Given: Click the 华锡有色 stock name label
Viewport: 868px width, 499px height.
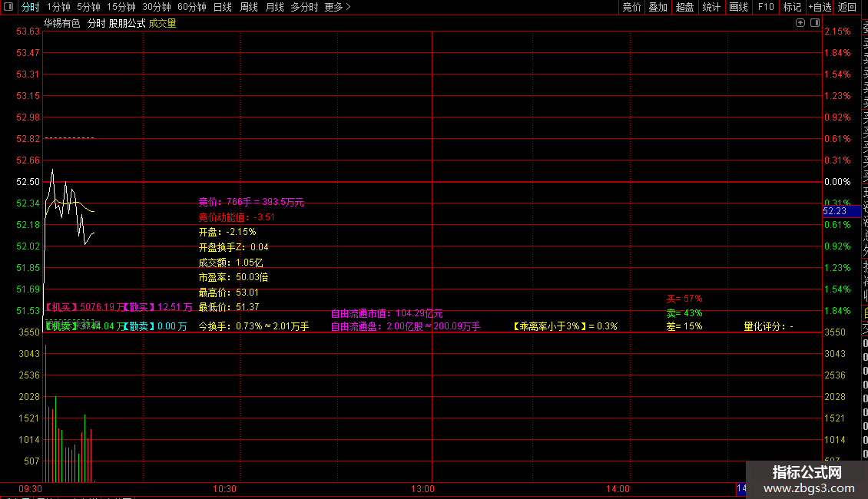Looking at the screenshot, I should (x=62, y=23).
